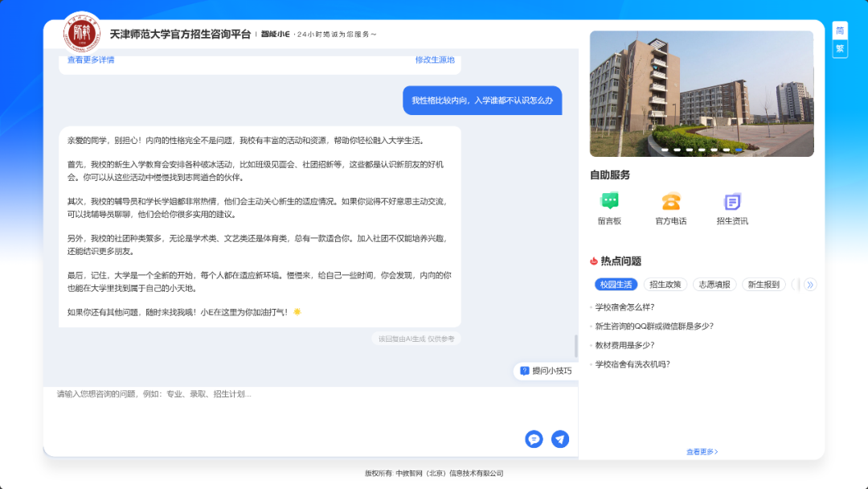Click the paper-plane send icon
Image resolution: width=868 pixels, height=489 pixels.
tap(560, 439)
